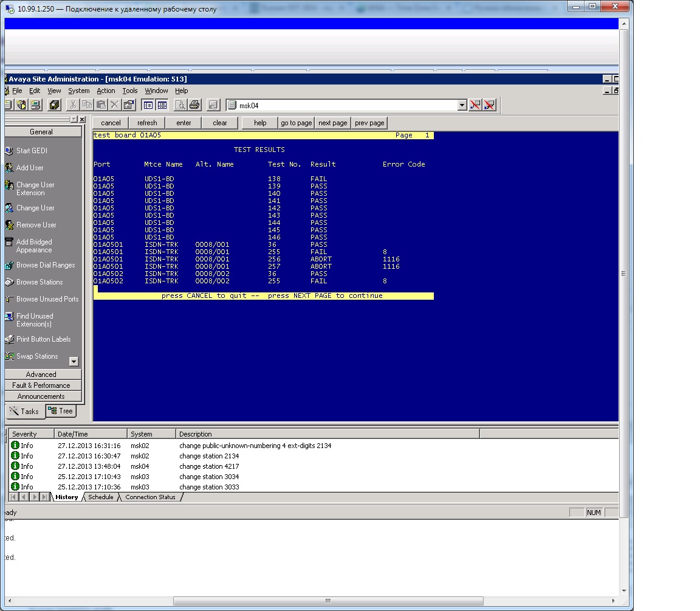Click the Properties toolbar icon
Viewport: 700px width, 611px height.
pos(129,105)
